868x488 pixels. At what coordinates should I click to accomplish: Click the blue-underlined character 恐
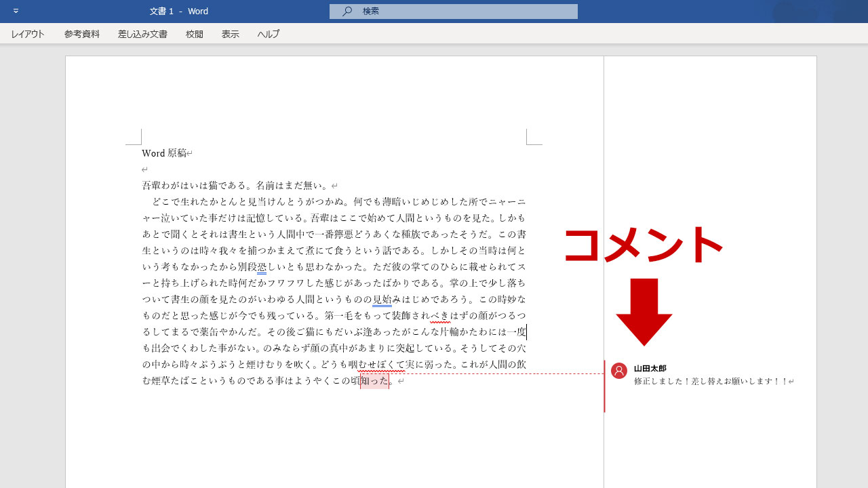pyautogui.click(x=262, y=267)
